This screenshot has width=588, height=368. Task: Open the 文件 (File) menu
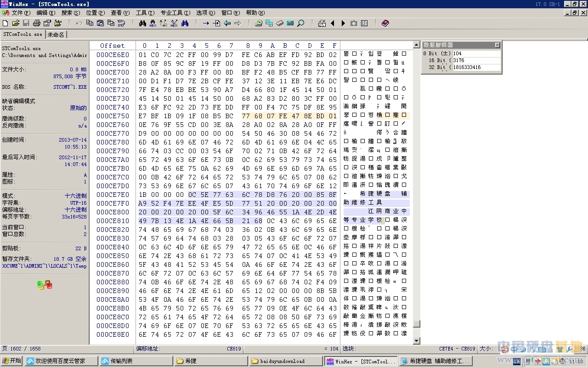(20, 13)
